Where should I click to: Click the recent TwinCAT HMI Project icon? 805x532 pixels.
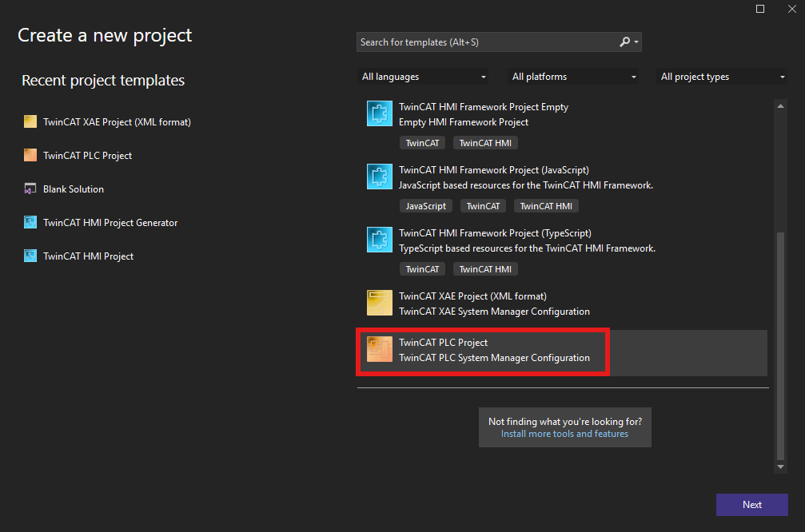pos(30,256)
